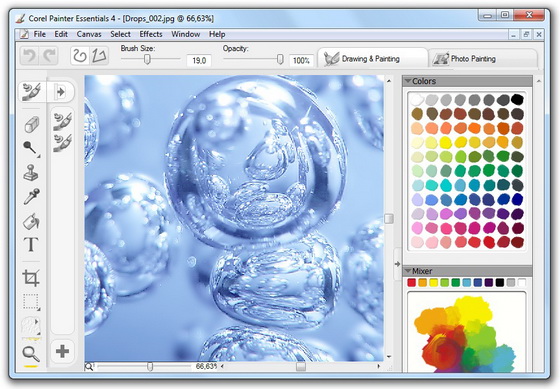The height and width of the screenshot is (389, 560).
Task: Collapse side panels with arrow handle
Action: [397, 264]
